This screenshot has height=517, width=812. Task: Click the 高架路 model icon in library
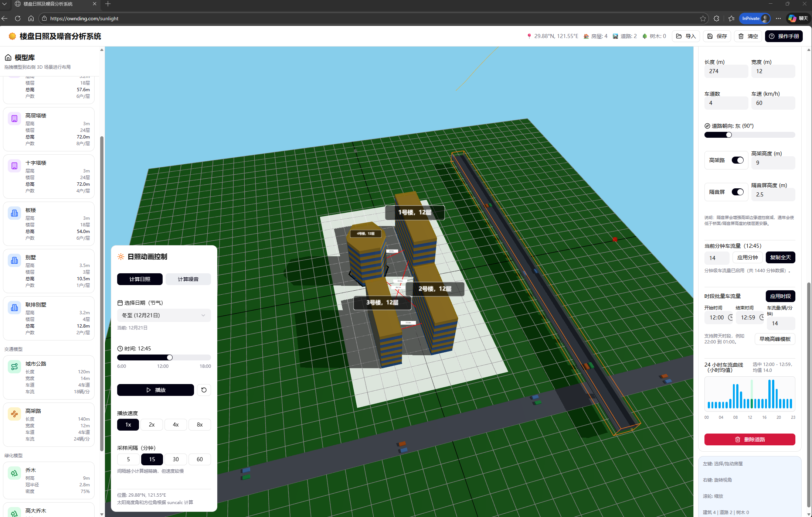pos(14,414)
